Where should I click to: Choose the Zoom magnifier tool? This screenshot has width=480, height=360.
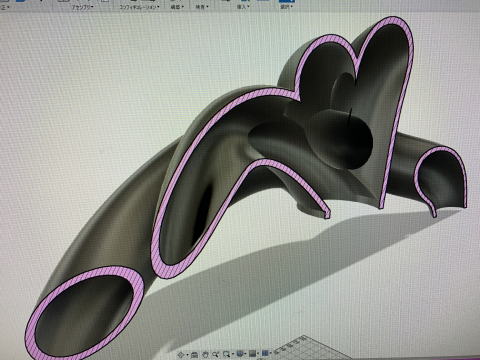click(x=215, y=354)
